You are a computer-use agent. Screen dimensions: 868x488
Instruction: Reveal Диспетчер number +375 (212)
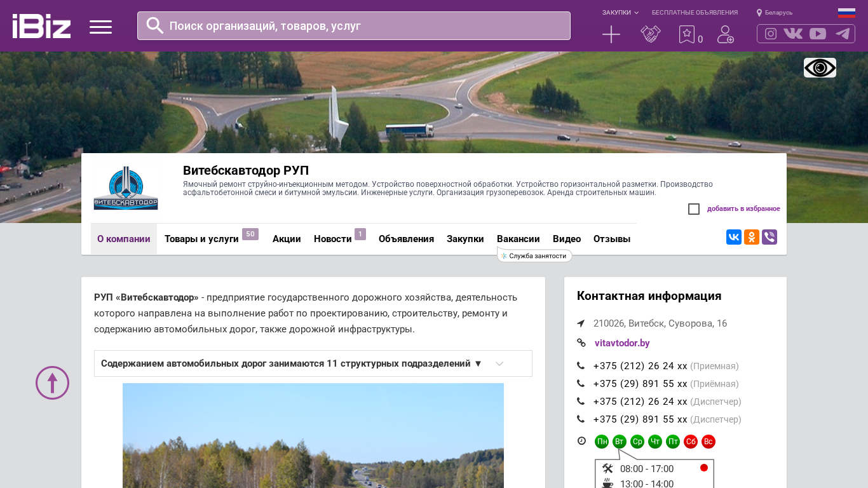pyautogui.click(x=641, y=402)
